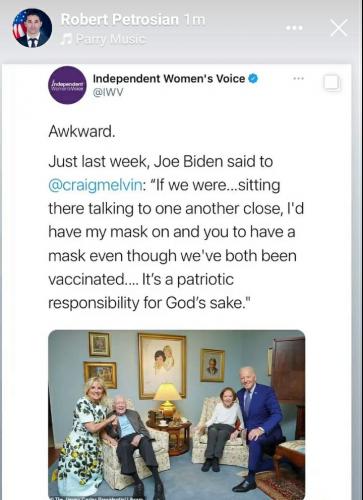Tick the square checkbox beside the tweet
The image size is (363, 500).
click(x=332, y=83)
